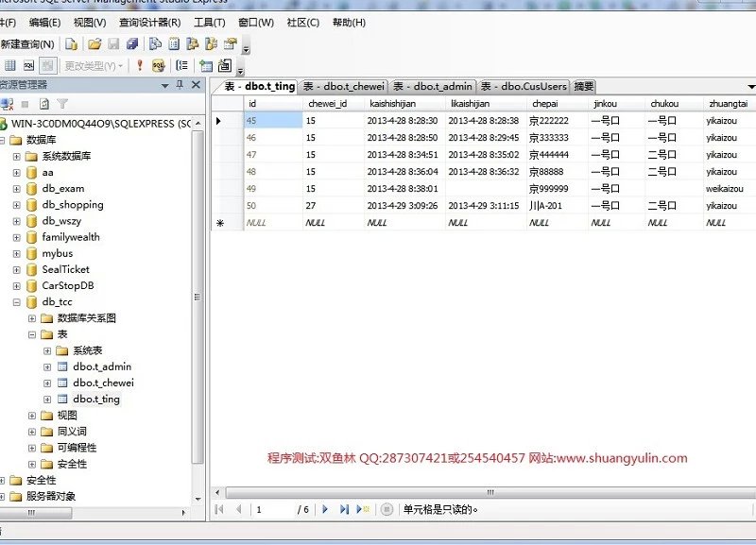
Task: Click the save floppy disk icon
Action: [x=113, y=44]
